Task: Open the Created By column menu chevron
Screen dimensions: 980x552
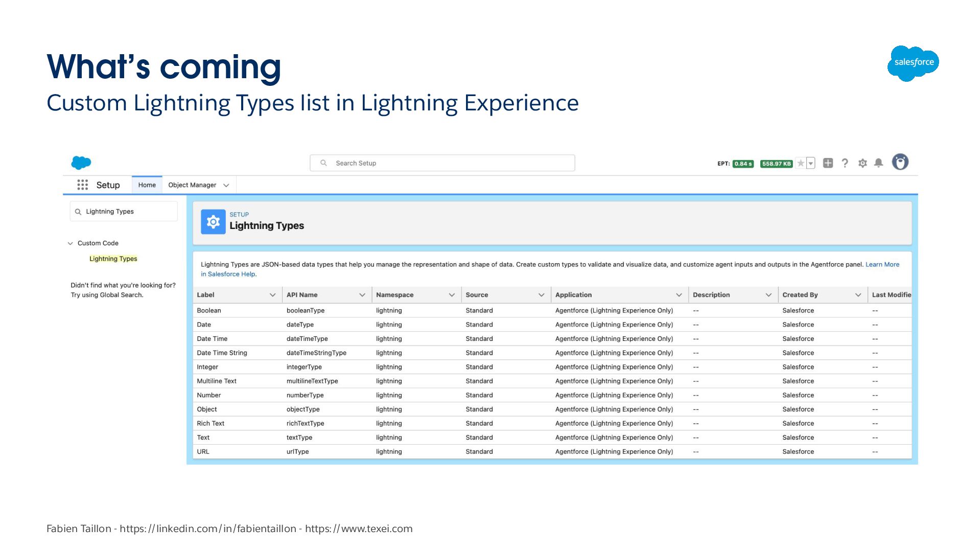Action: (x=858, y=295)
